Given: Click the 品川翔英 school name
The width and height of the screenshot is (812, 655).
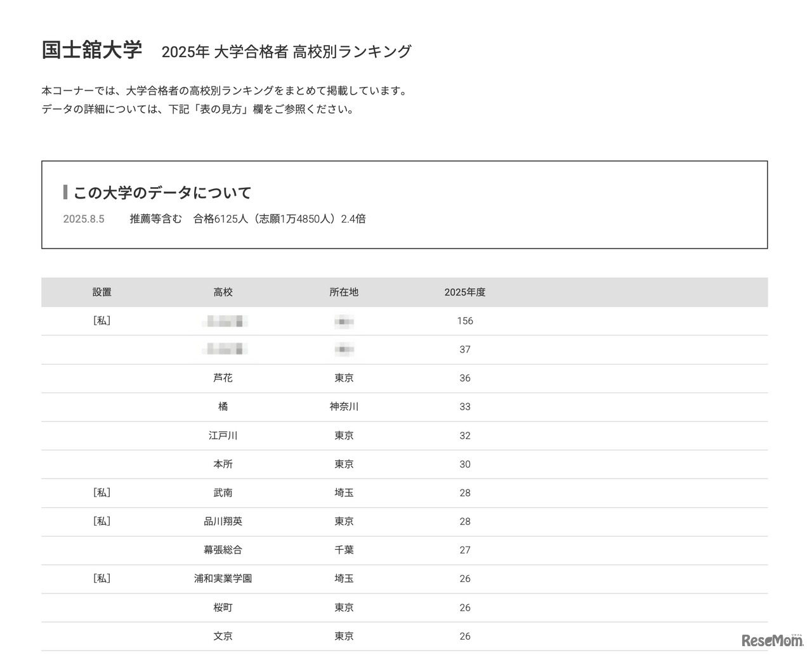Looking at the screenshot, I should [x=223, y=521].
